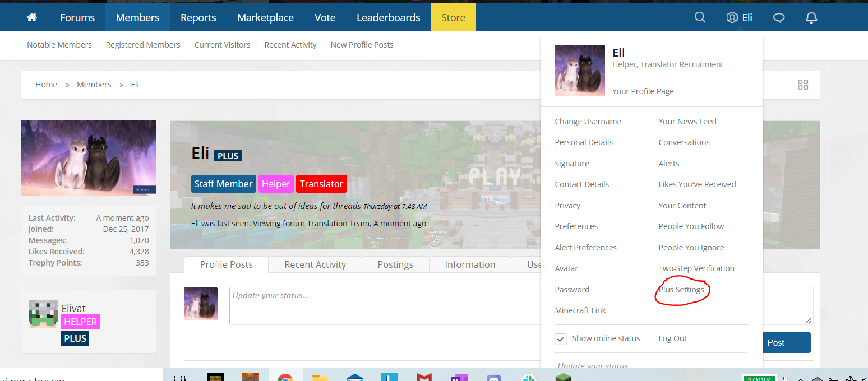Click the red Translator badge

321,184
